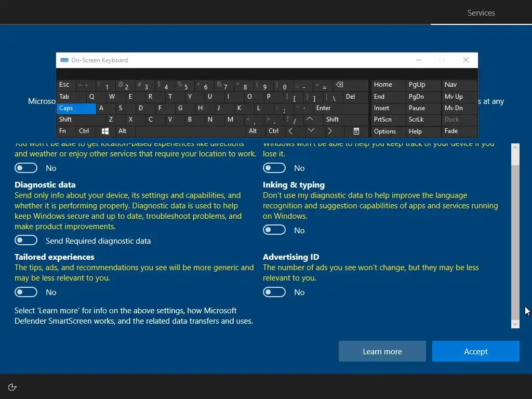Click the backslash key
The height and width of the screenshot is (399, 532).
332,97
